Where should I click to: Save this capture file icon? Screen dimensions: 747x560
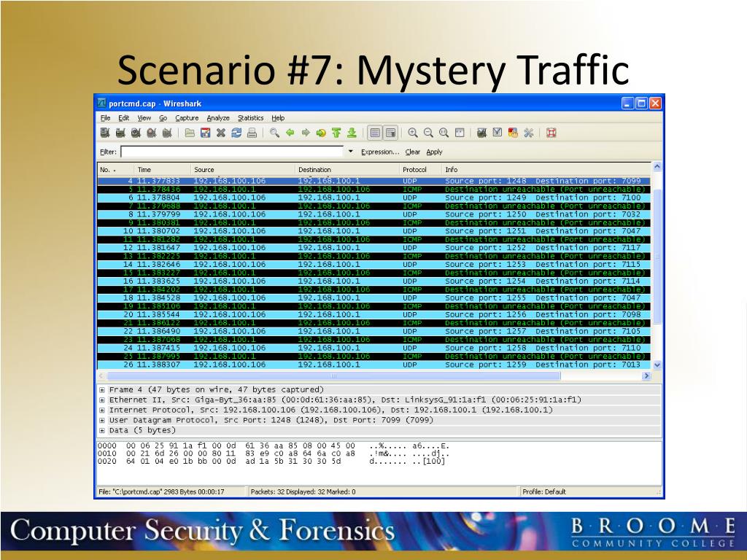205,133
